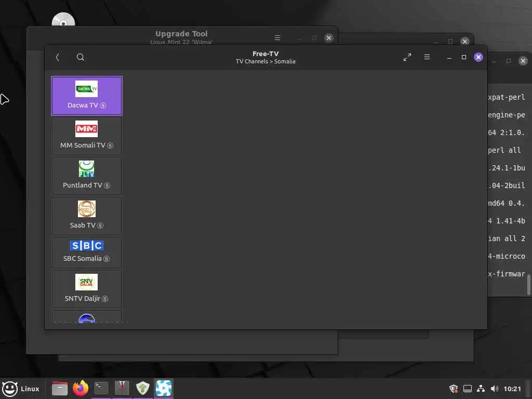Click the Puntland TV PLTV logo
Screen dimensions: 532x399
coord(87,169)
